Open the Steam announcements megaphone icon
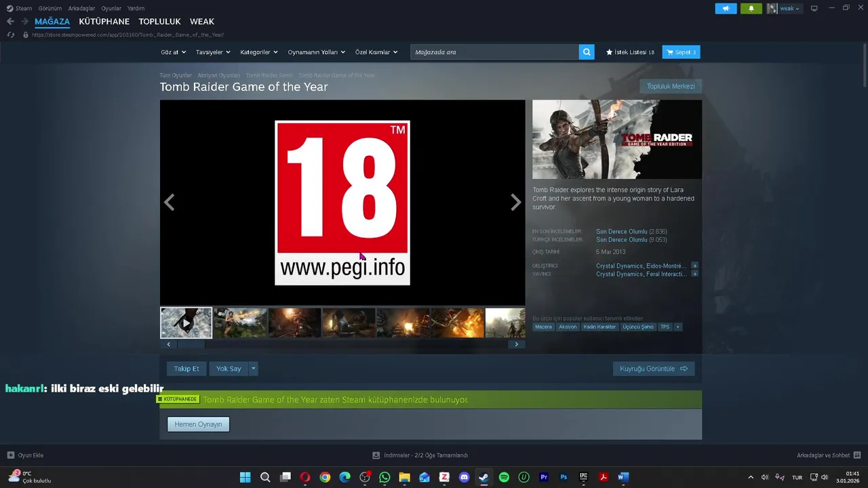 click(726, 9)
